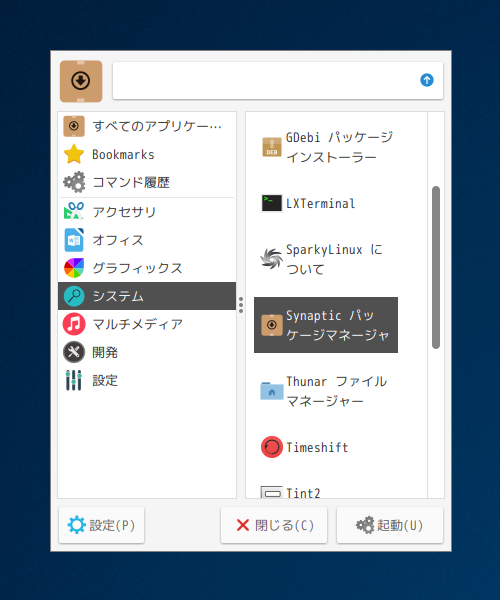The width and height of the screenshot is (500, 600).
Task: Click the red Timeshift icon
Action: point(272,447)
